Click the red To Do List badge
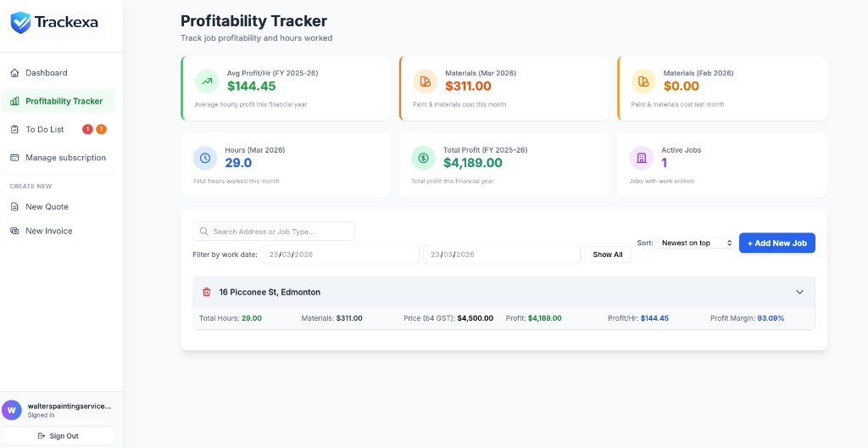 [87, 129]
